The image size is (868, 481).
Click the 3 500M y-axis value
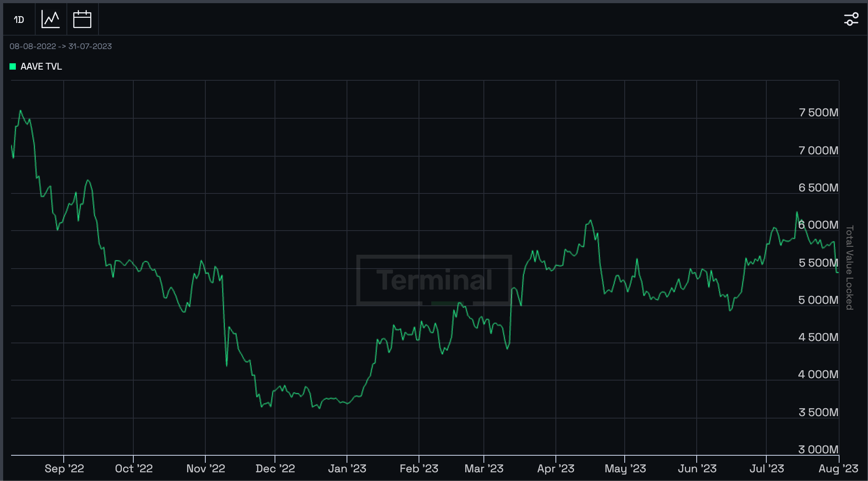tap(819, 413)
